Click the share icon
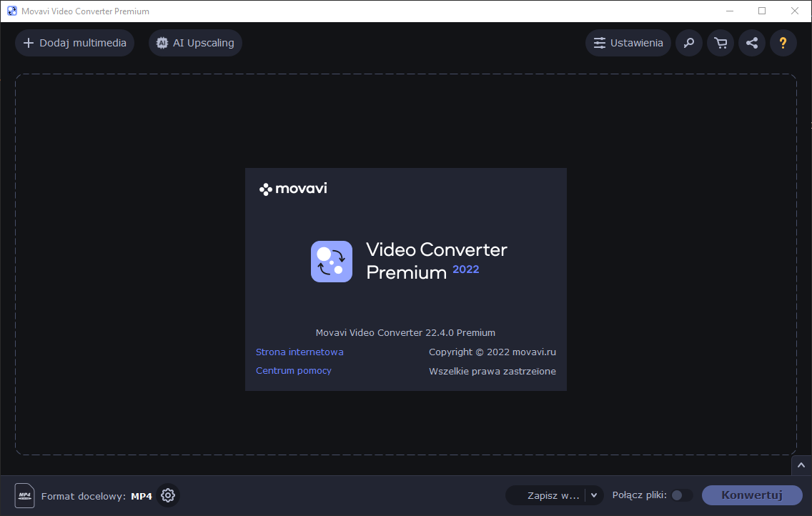 tap(752, 43)
